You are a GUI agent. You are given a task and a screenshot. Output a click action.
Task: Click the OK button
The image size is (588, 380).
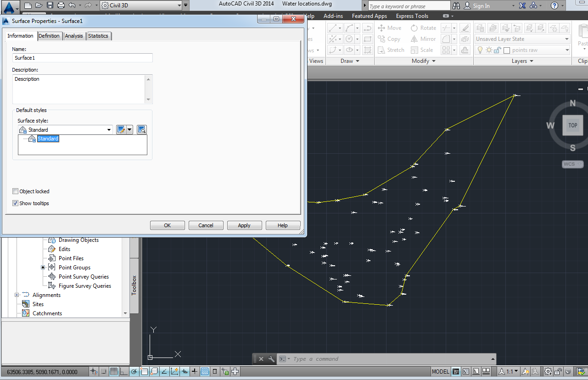click(x=168, y=225)
